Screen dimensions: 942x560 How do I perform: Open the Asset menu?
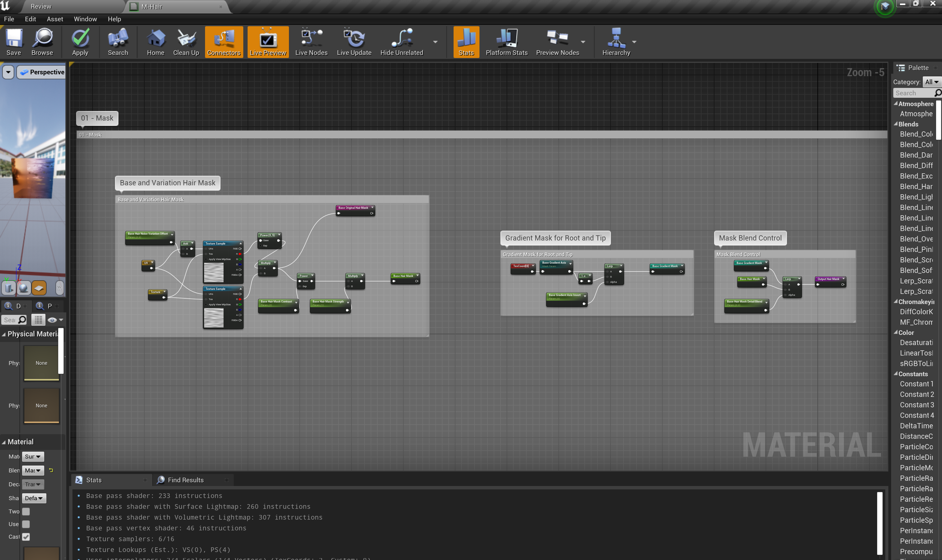click(x=55, y=19)
